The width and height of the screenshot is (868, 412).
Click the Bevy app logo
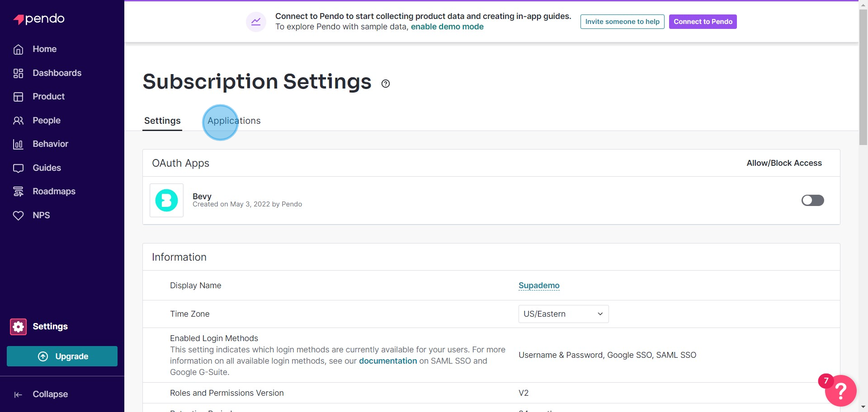click(x=166, y=200)
